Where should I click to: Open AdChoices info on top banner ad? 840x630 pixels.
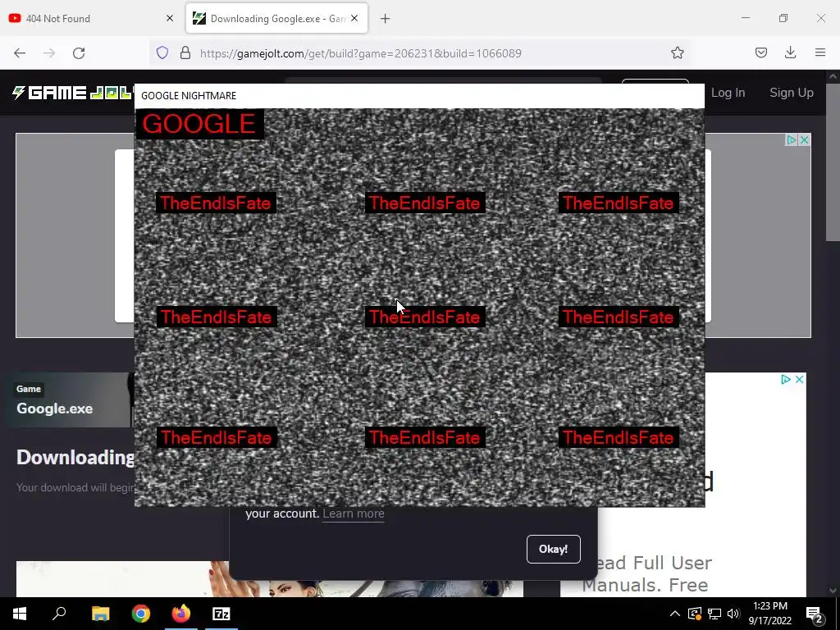pos(792,140)
